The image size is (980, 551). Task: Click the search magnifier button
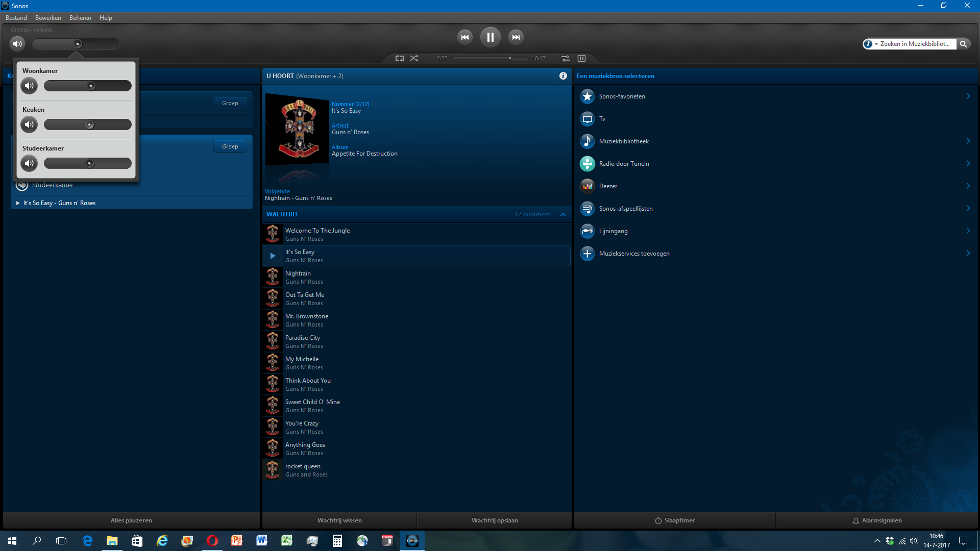[963, 44]
